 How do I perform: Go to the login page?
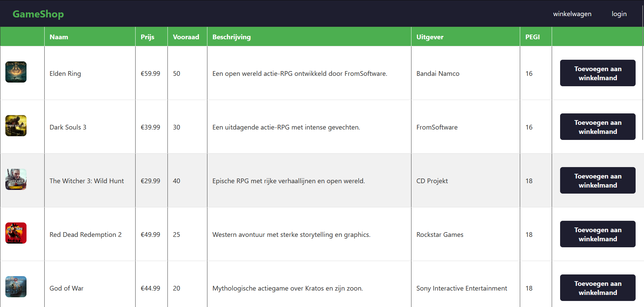tap(619, 14)
